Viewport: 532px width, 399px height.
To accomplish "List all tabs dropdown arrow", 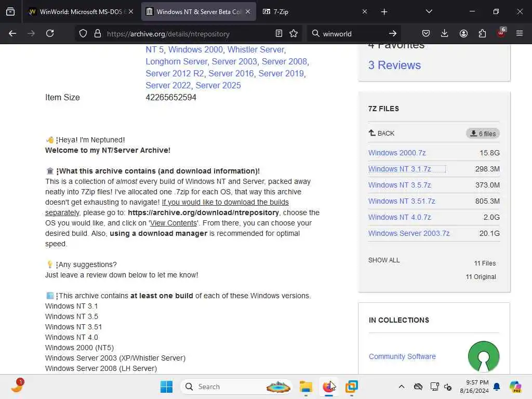I will [429, 11].
